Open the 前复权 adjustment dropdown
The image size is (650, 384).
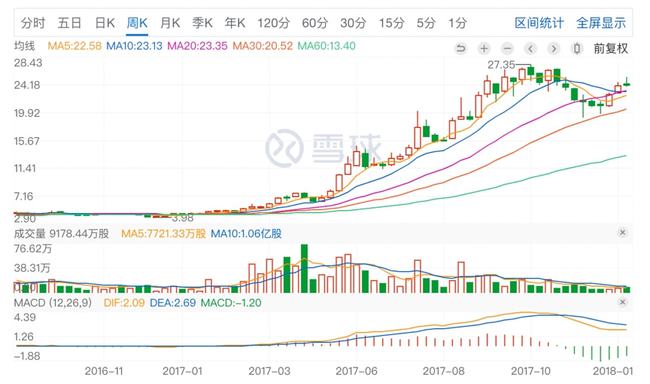tap(611, 49)
